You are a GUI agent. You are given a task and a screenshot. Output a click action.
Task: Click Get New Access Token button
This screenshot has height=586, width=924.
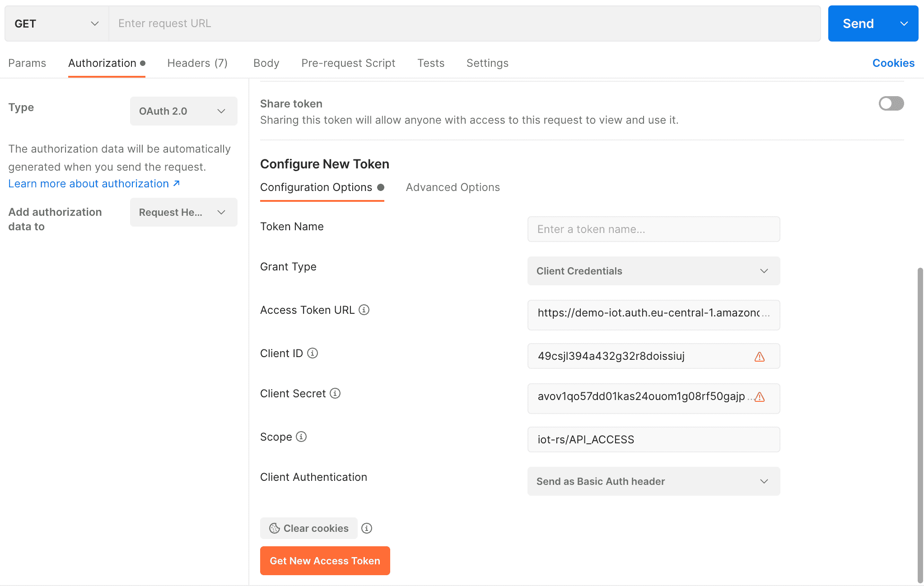[325, 561]
